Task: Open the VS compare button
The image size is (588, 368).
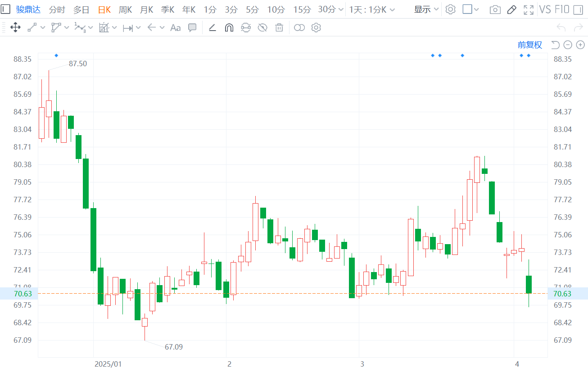Action: (x=545, y=9)
